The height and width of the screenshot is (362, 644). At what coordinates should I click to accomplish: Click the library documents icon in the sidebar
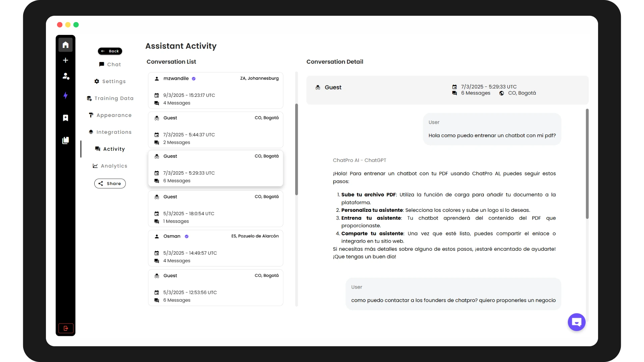point(65,140)
